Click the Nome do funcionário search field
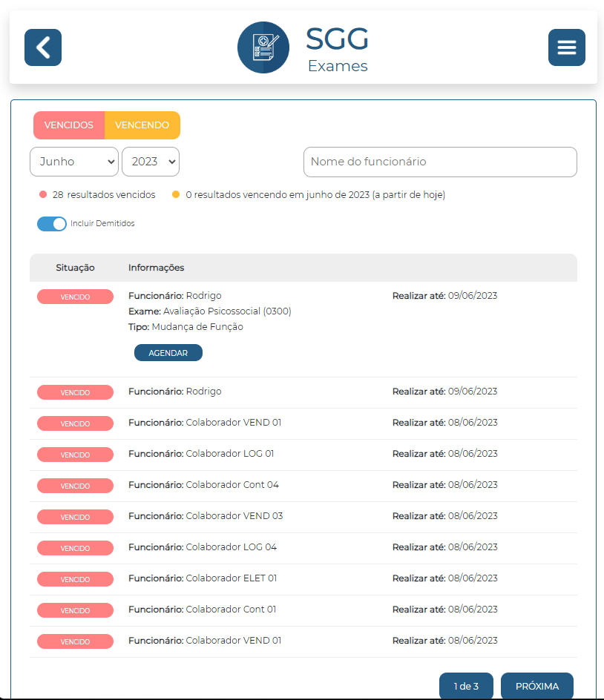The width and height of the screenshot is (604, 700). click(440, 162)
